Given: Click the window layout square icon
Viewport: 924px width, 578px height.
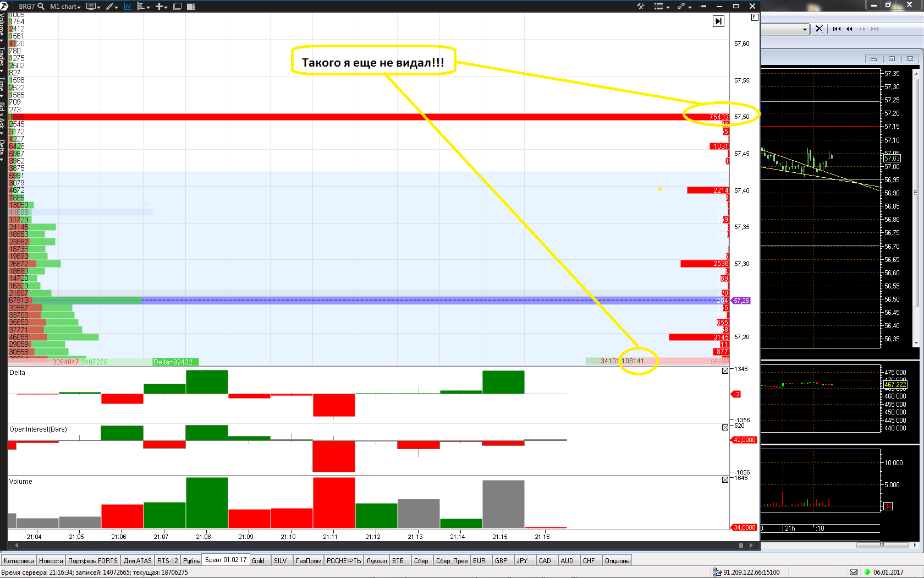Looking at the screenshot, I should (x=178, y=7).
